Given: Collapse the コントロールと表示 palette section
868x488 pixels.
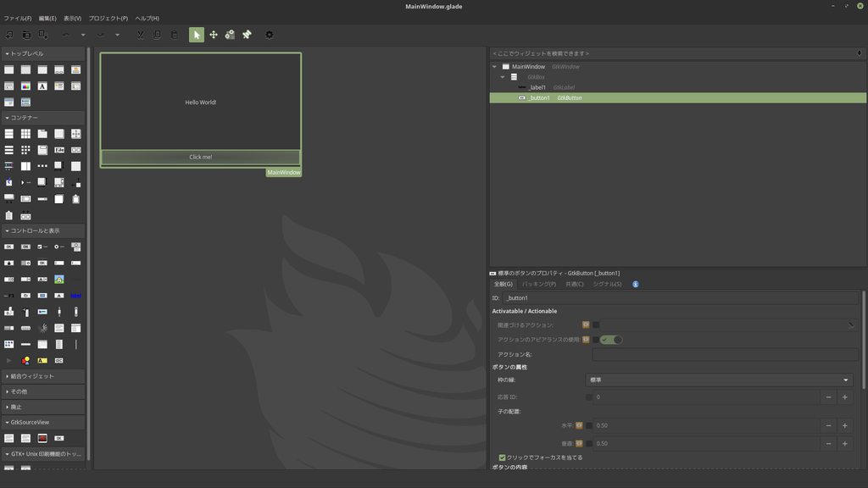Looking at the screenshot, I should (x=43, y=230).
